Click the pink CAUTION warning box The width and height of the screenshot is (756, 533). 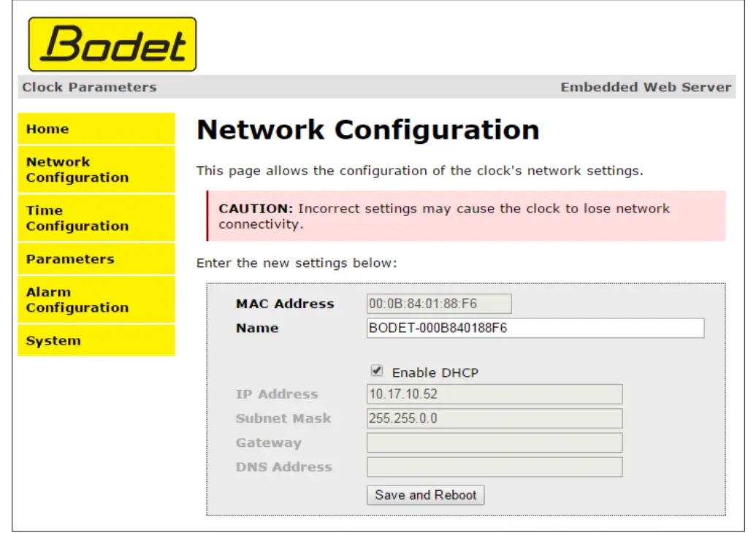466,216
